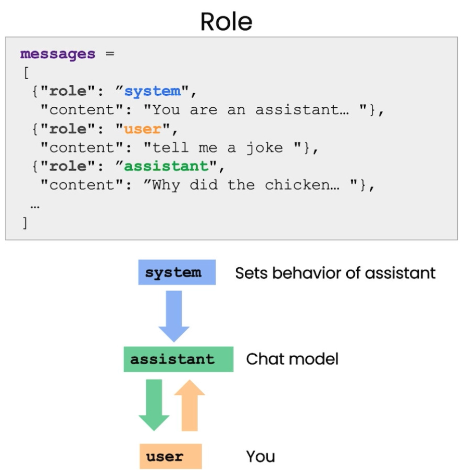
Task: Click the green downward arrow below assistant
Action: pyautogui.click(x=154, y=405)
